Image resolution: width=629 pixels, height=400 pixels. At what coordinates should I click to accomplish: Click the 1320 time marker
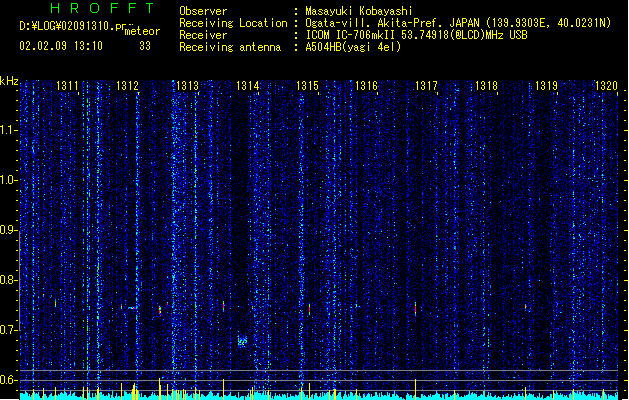pos(606,86)
